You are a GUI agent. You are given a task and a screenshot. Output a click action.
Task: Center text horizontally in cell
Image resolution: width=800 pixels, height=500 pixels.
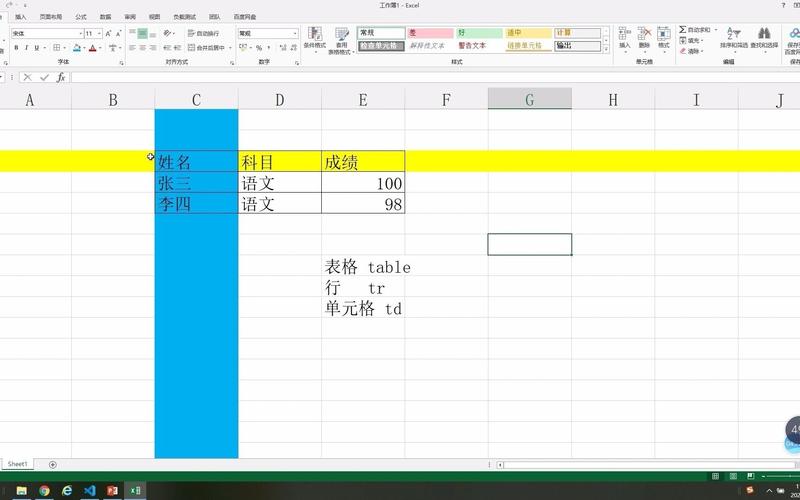coord(143,47)
